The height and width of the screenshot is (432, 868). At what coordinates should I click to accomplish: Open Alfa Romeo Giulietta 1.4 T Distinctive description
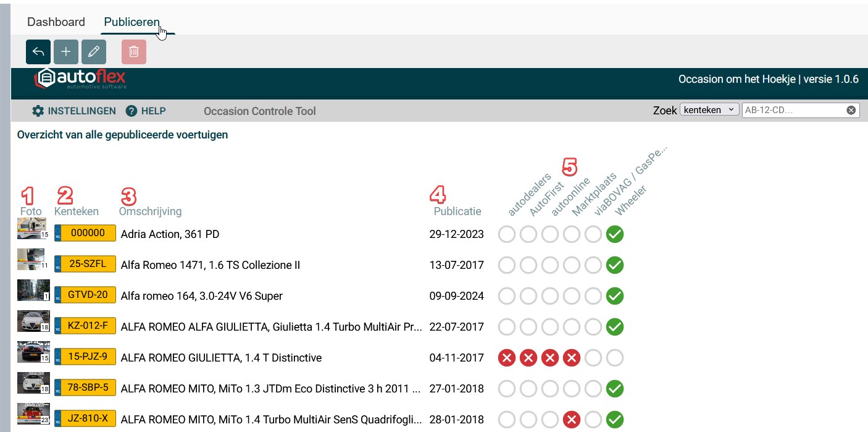(221, 358)
